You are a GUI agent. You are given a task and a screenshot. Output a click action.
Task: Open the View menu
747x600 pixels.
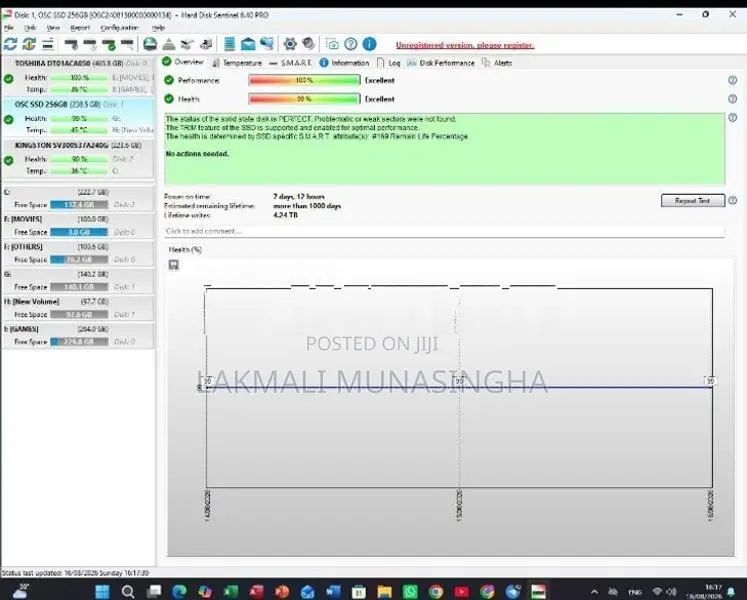[x=53, y=28]
